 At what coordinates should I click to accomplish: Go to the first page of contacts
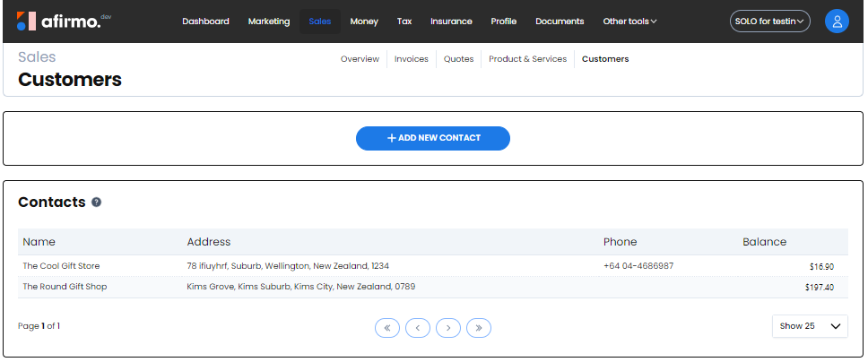tap(387, 328)
